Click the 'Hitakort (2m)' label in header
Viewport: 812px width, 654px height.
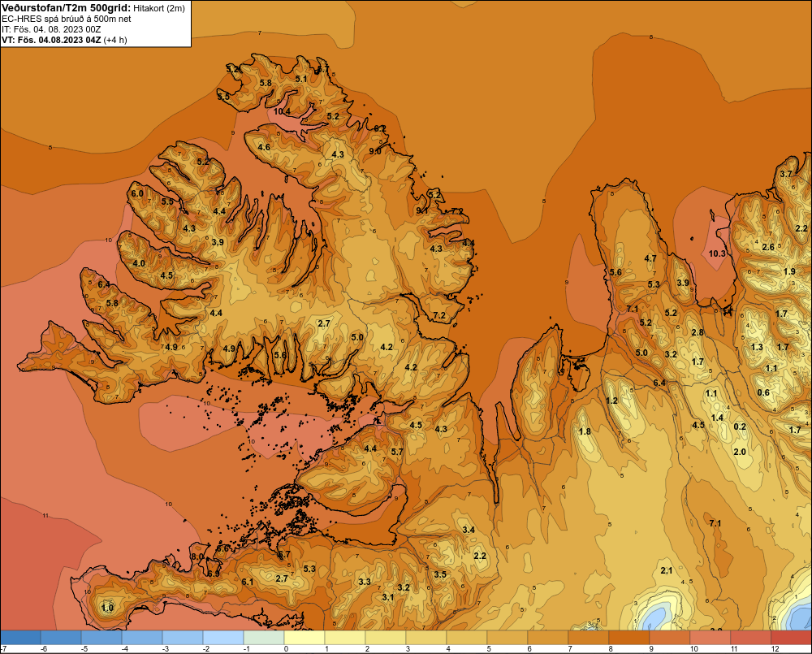[x=158, y=8]
